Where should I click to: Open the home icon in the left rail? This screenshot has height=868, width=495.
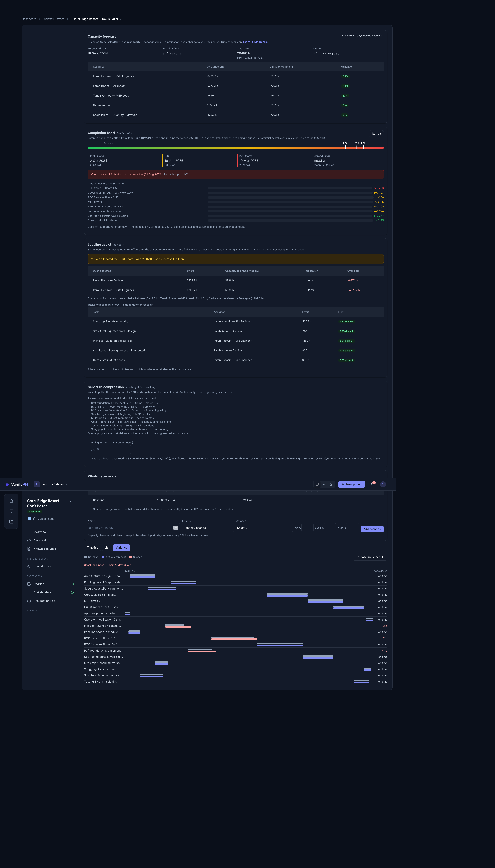point(11,501)
